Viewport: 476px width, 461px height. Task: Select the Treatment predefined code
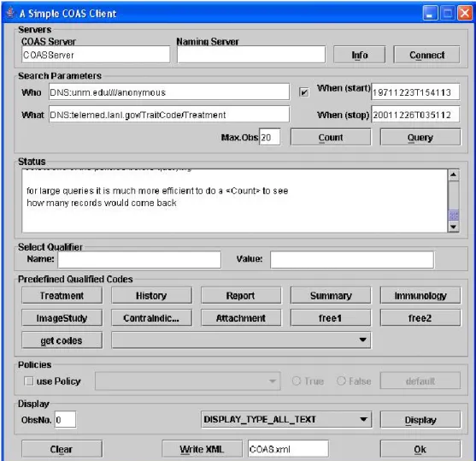[62, 295]
